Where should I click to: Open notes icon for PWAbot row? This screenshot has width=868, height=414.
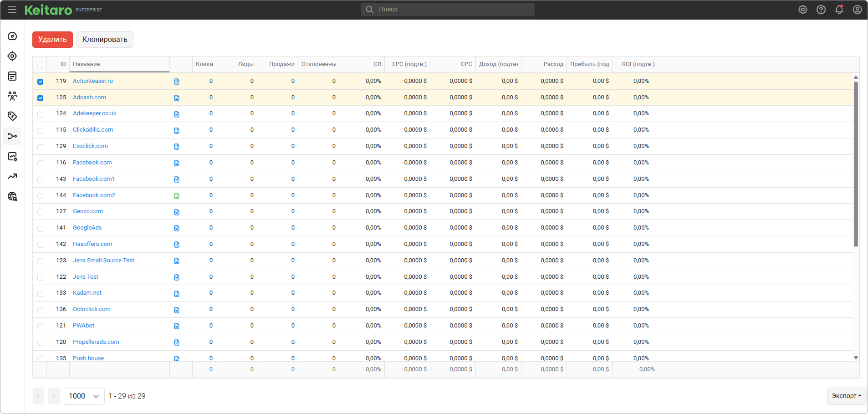click(x=177, y=326)
